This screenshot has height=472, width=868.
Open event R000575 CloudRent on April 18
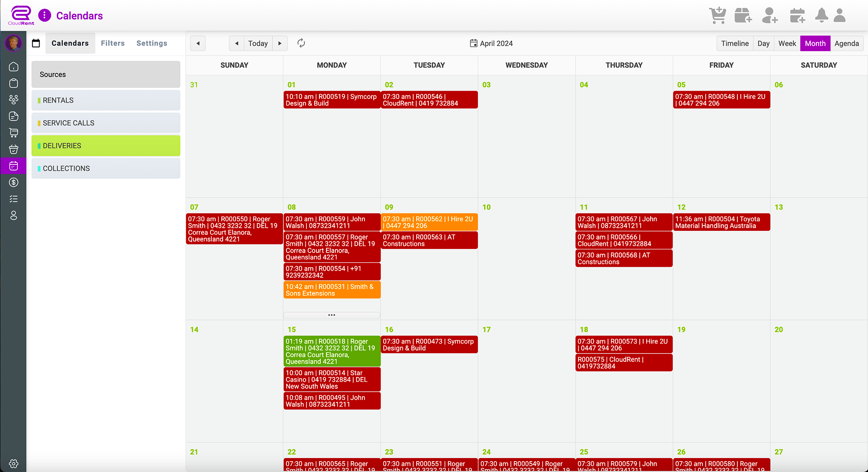click(x=624, y=363)
